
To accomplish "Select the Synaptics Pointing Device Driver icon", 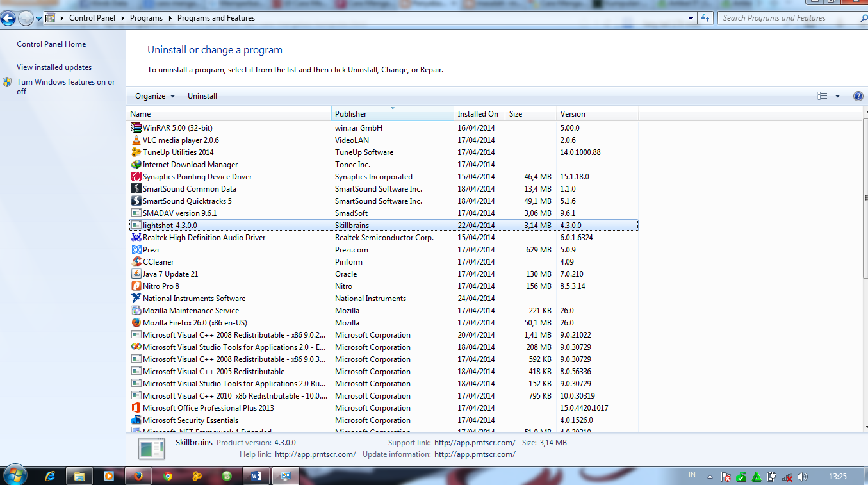I will point(136,177).
